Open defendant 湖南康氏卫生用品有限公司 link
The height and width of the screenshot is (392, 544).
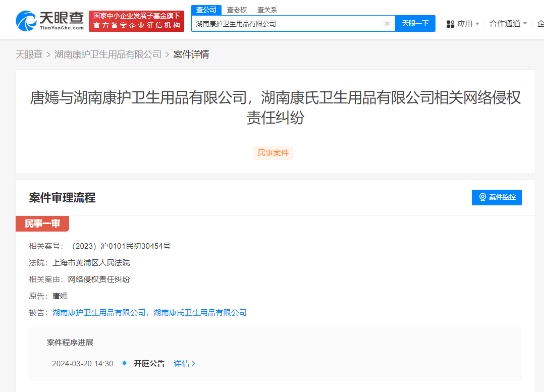point(200,313)
